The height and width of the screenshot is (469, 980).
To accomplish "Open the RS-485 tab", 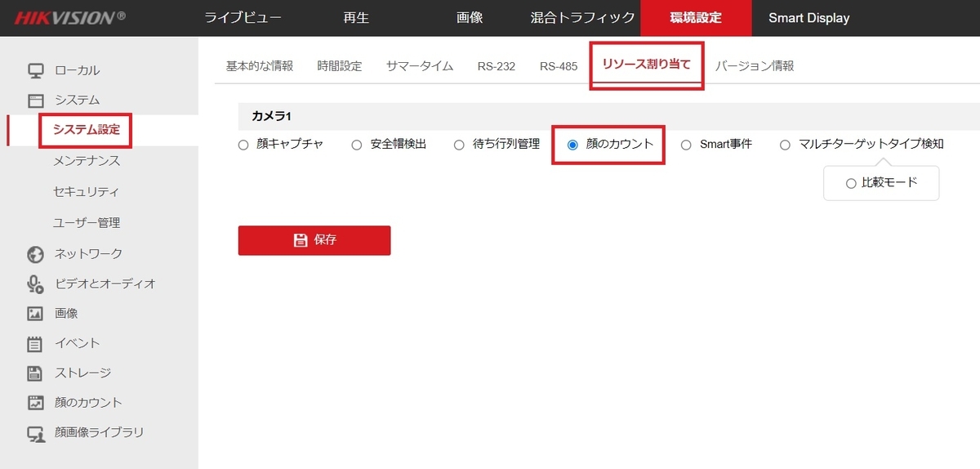I will coord(559,66).
